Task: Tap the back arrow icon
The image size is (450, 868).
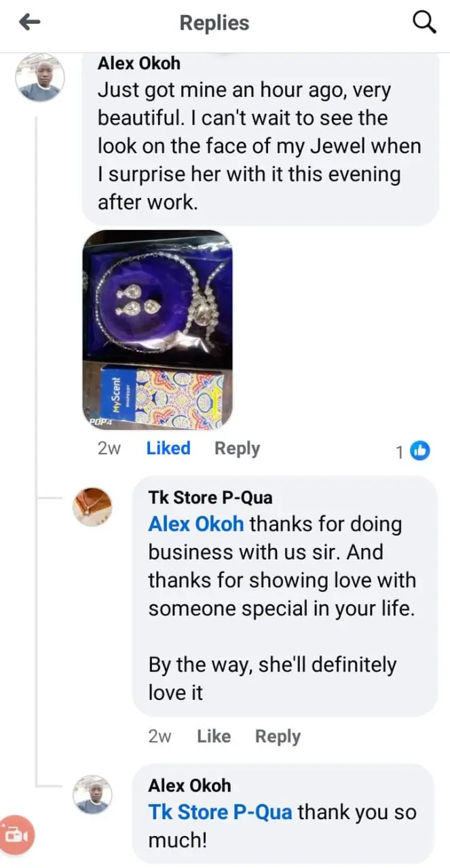Action: coord(30,22)
